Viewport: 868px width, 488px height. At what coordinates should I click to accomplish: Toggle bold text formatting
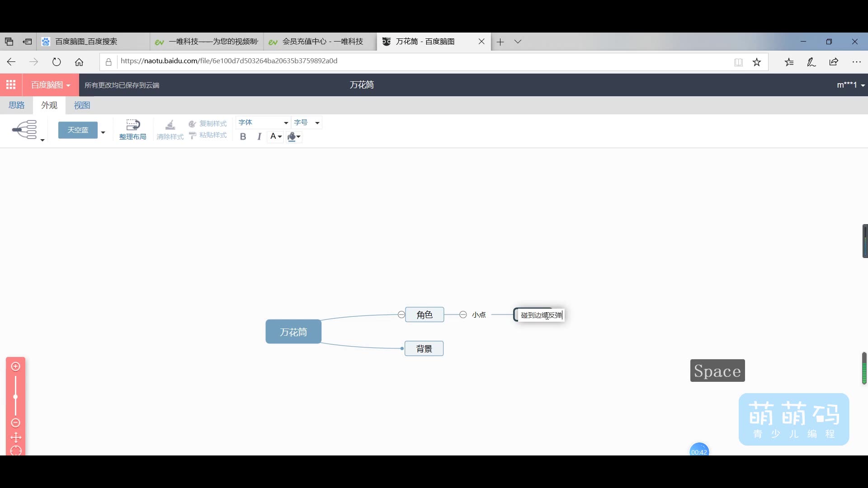[243, 136]
